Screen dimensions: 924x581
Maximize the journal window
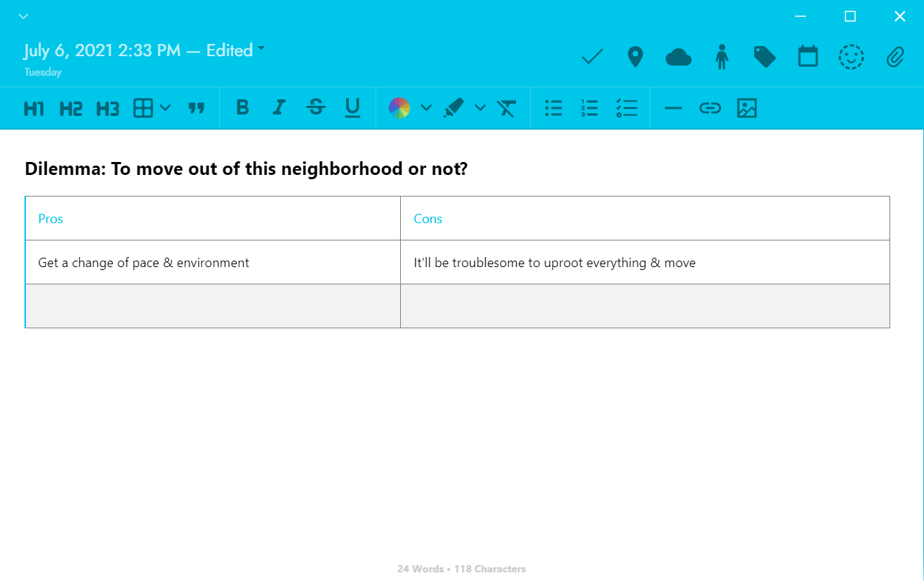[x=850, y=16]
